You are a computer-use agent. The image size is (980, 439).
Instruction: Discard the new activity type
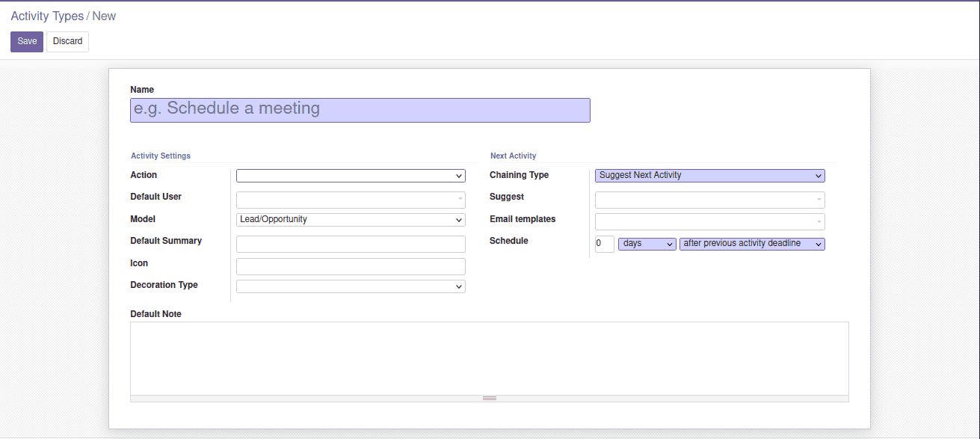point(67,42)
